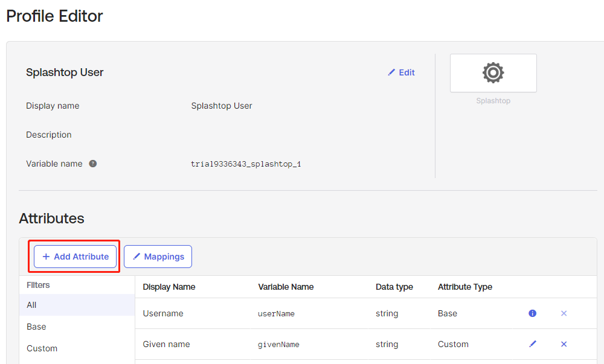The height and width of the screenshot is (364, 604).
Task: Click the string data type in Username row
Action: coord(387,313)
